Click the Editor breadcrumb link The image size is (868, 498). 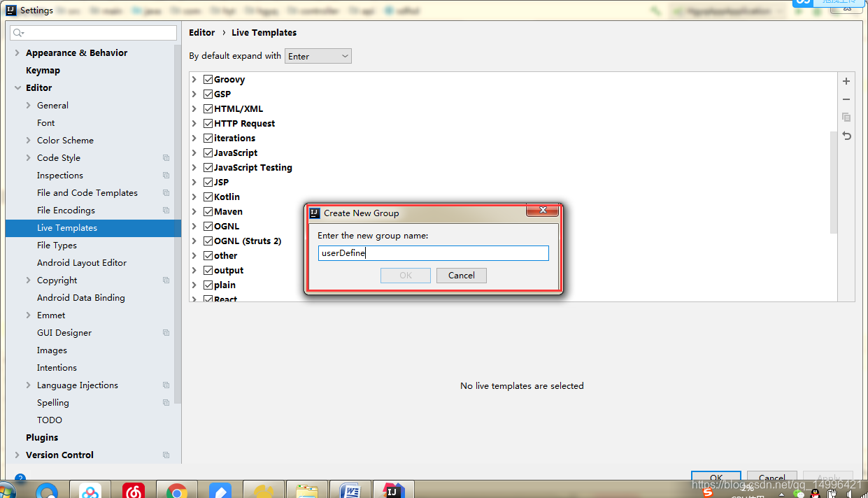click(x=202, y=33)
